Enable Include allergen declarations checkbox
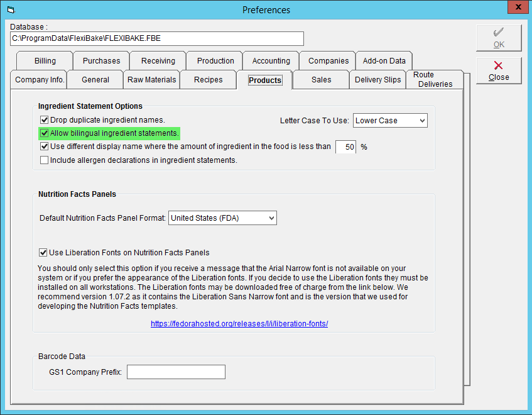 coord(44,160)
